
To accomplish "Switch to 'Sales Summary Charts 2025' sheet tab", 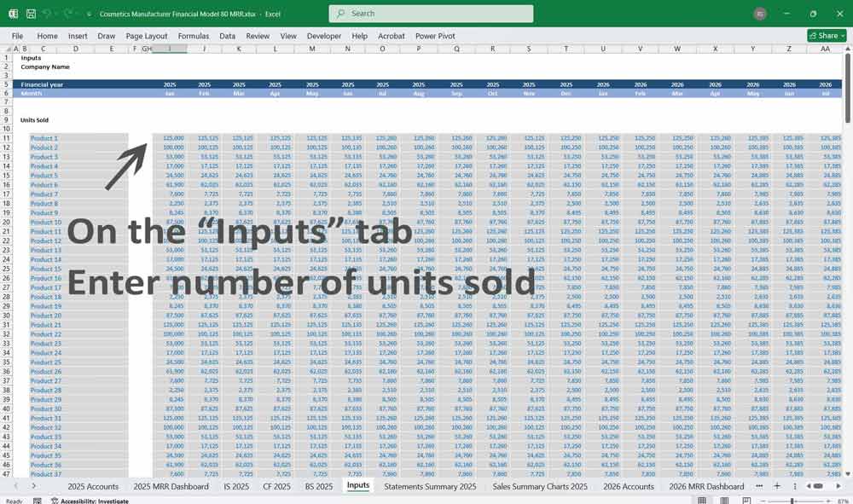I will pyautogui.click(x=540, y=487).
